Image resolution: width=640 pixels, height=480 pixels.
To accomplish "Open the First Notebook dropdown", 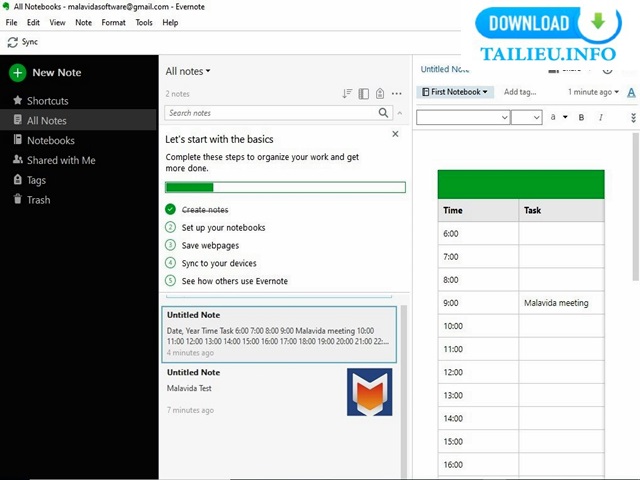I will click(x=455, y=92).
